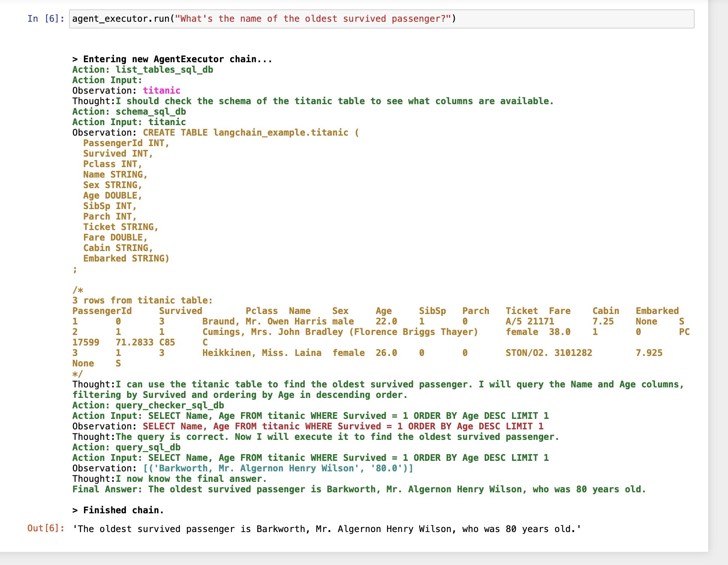728x565 pixels.
Task: Click '> Entering new AgentExecutor chain...' line
Action: (x=172, y=59)
